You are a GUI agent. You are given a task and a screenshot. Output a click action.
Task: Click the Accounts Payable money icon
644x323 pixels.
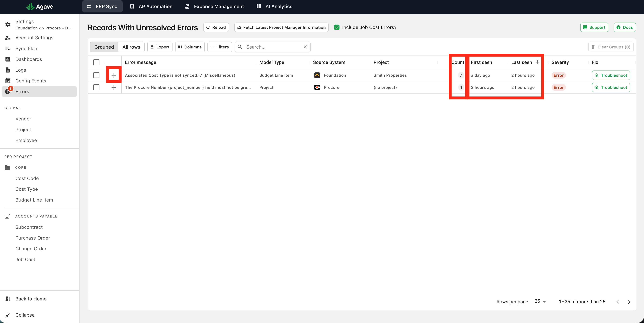point(8,216)
